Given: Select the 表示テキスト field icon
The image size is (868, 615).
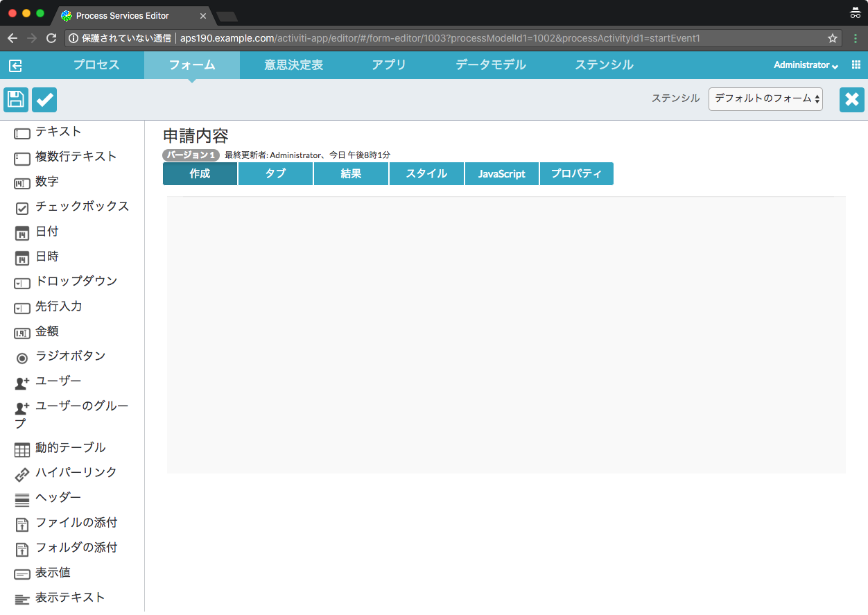Looking at the screenshot, I should tap(22, 600).
